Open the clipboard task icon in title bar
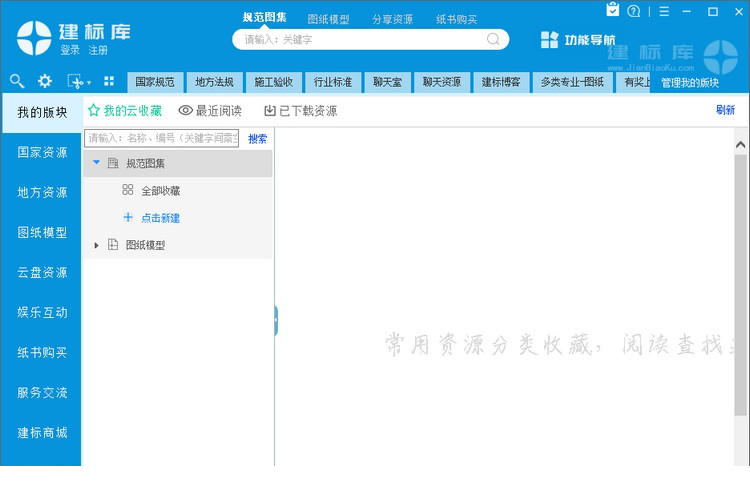 tap(613, 11)
